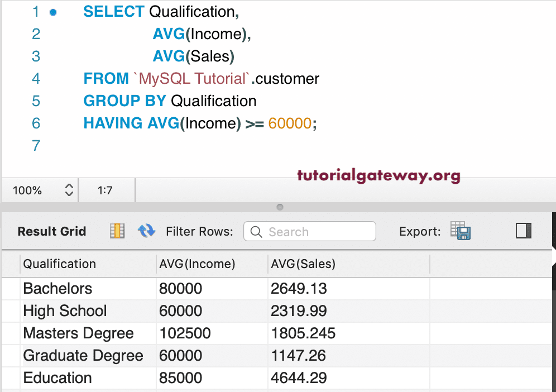
Task: Place the cursor on the HAVING keyword
Action: tap(113, 123)
